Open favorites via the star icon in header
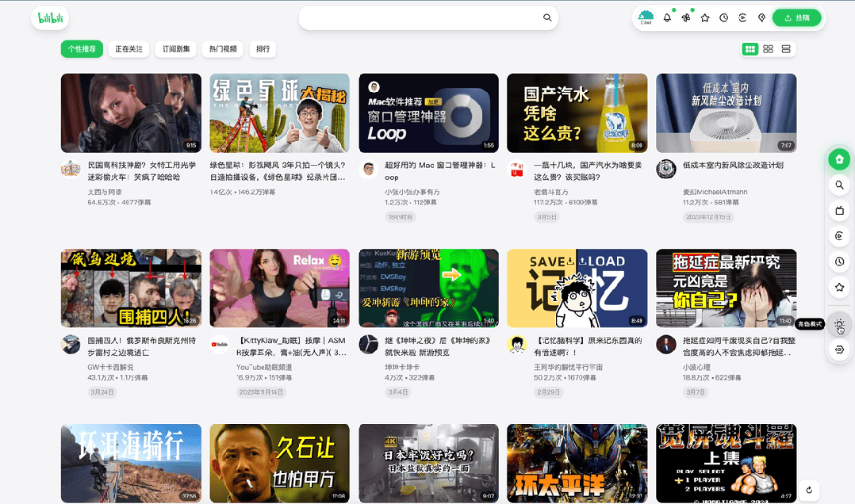This screenshot has height=504, width=855. point(704,17)
